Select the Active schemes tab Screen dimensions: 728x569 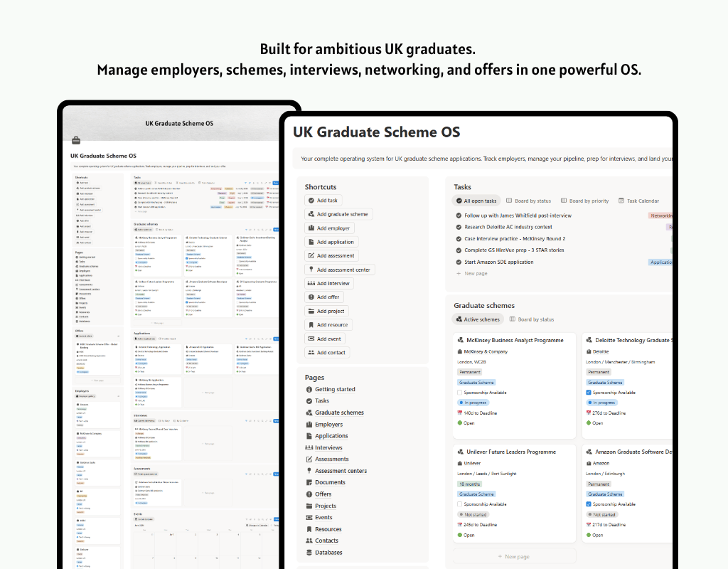point(478,319)
